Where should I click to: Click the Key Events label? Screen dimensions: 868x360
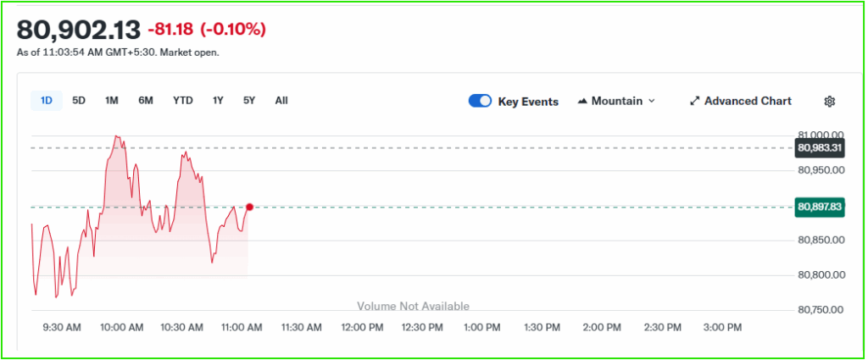(x=528, y=102)
